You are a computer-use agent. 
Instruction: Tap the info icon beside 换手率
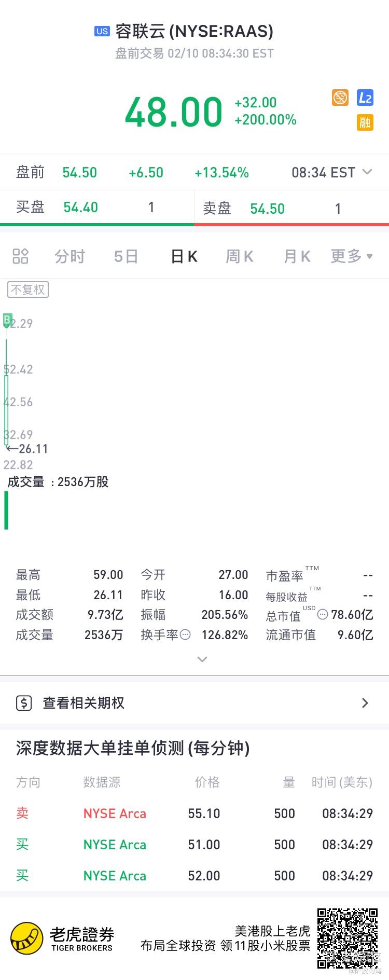(185, 634)
